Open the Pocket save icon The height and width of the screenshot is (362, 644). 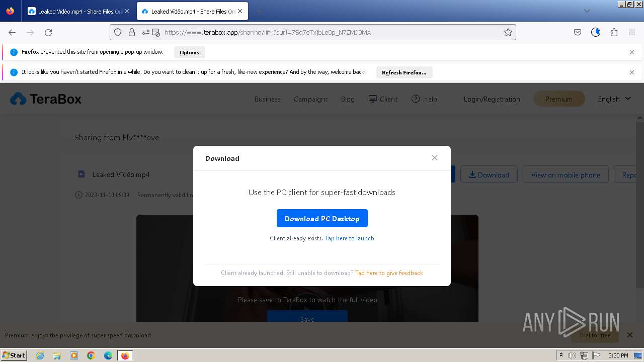(x=578, y=32)
